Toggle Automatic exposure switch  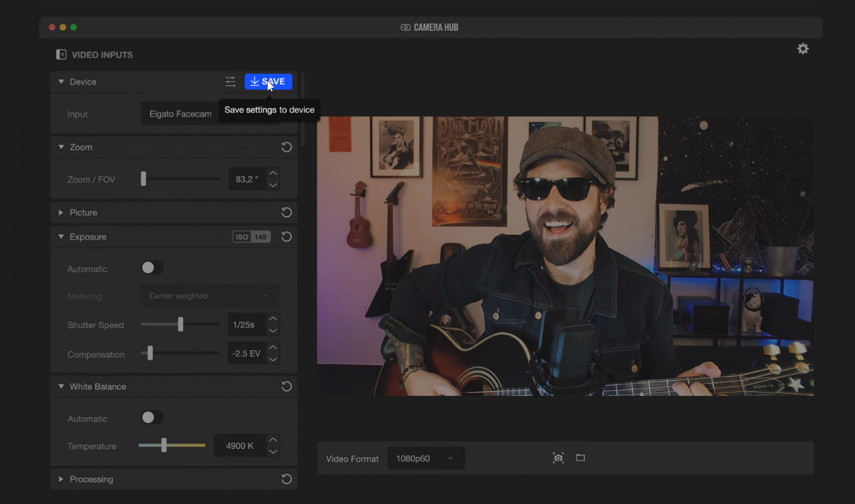(x=152, y=268)
